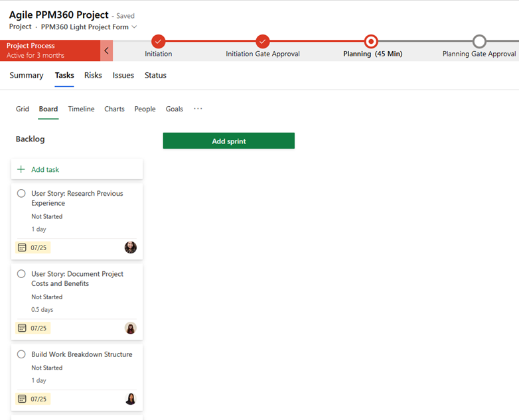Click 1 day on Build Work Breakdown card
This screenshot has width=519, height=420.
pyautogui.click(x=38, y=380)
